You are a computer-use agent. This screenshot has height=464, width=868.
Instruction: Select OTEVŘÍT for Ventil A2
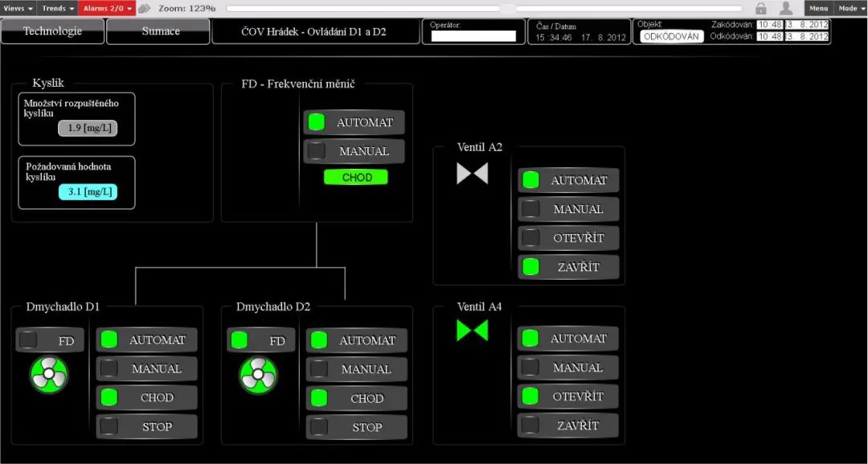[x=568, y=238]
